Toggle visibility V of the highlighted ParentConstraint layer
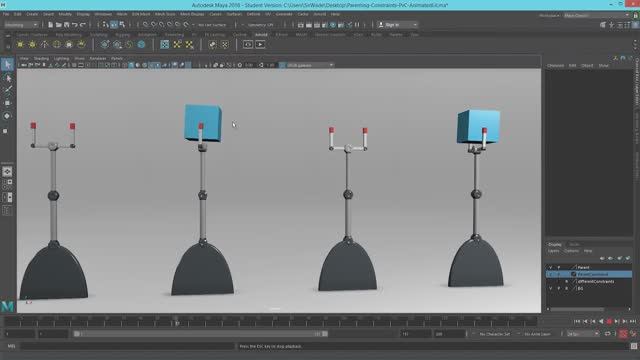Image resolution: width=640 pixels, height=360 pixels. [550, 274]
